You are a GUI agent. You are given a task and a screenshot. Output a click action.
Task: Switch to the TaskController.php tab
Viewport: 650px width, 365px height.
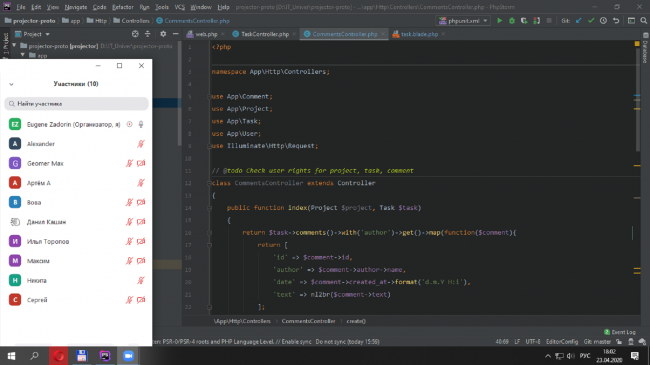[264, 34]
